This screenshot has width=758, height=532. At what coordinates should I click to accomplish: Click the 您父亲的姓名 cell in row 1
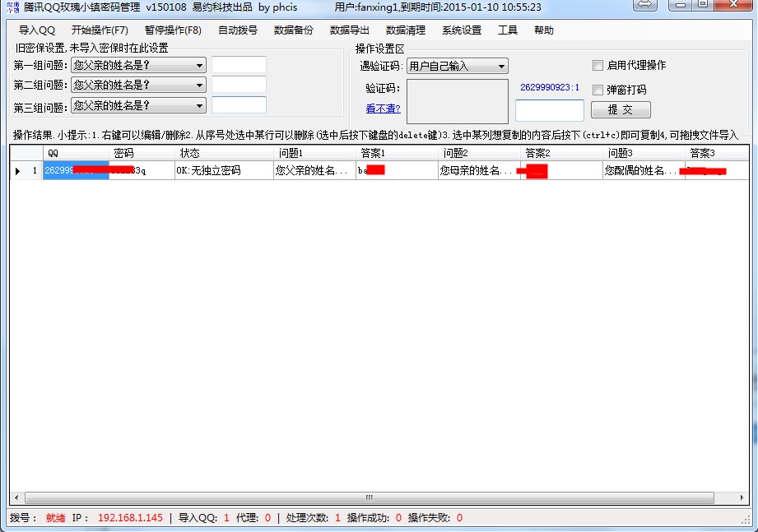click(314, 170)
